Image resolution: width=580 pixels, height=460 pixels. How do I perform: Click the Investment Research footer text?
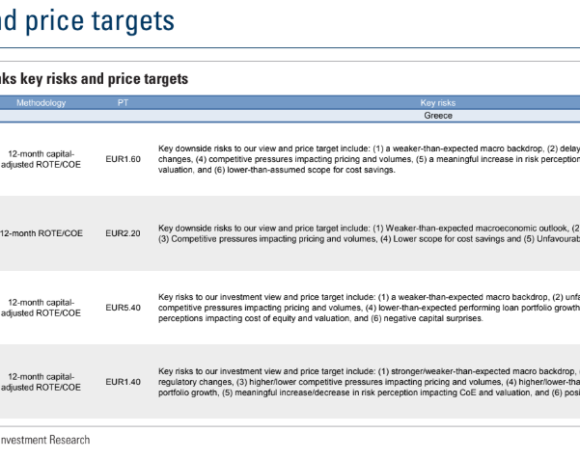(x=45, y=440)
